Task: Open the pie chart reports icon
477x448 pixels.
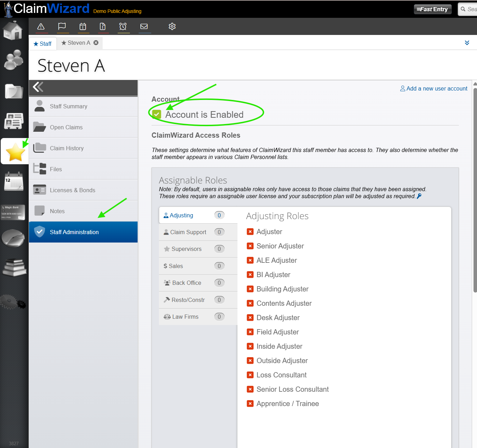Action: point(13,238)
